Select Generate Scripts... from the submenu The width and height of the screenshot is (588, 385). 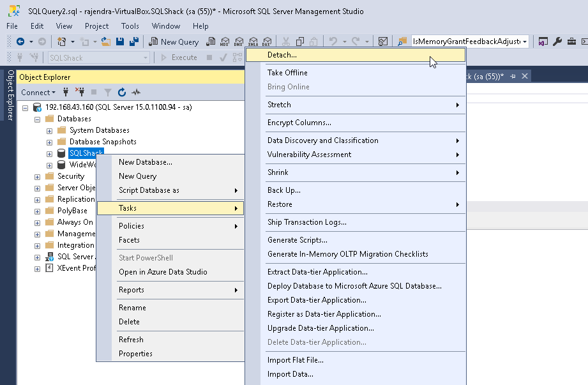297,240
